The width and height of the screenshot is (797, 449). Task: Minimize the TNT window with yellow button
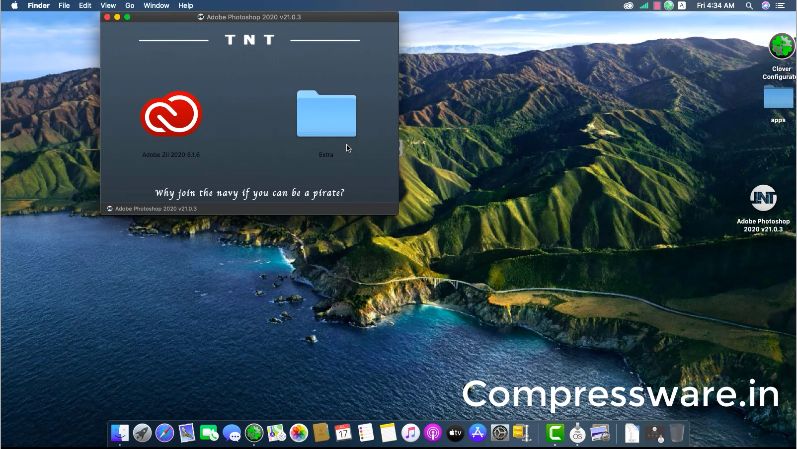coord(117,17)
